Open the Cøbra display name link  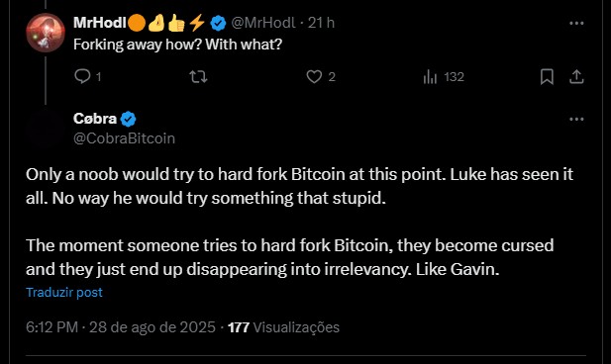click(x=95, y=119)
